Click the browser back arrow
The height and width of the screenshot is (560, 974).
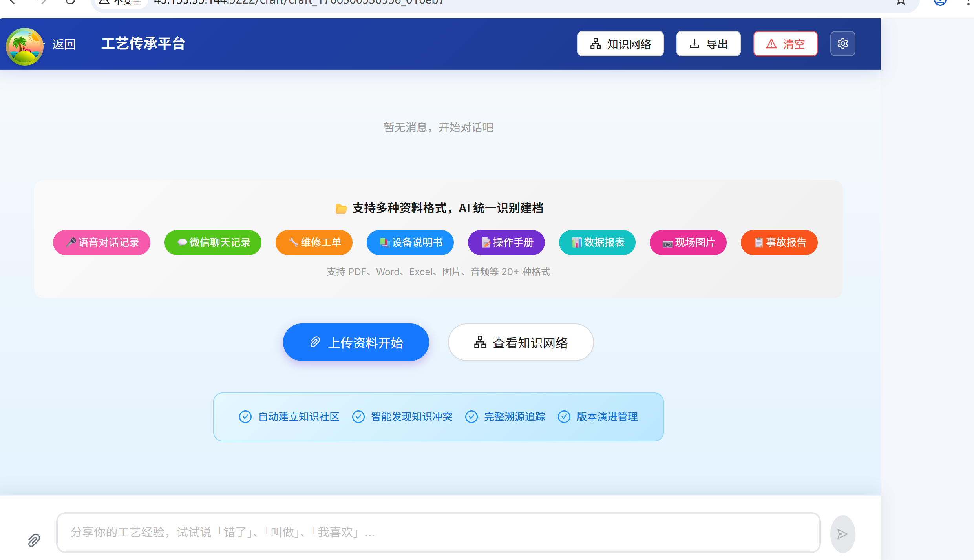click(15, 2)
